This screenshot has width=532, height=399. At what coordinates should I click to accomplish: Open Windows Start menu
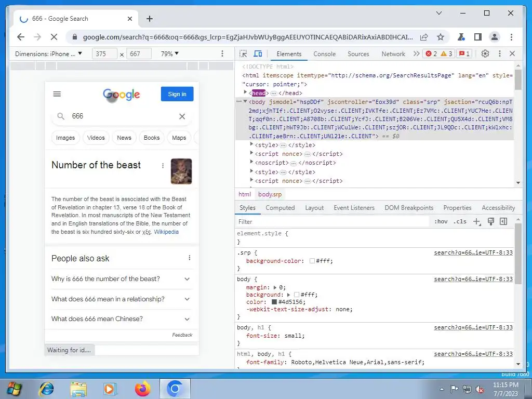coord(14,389)
